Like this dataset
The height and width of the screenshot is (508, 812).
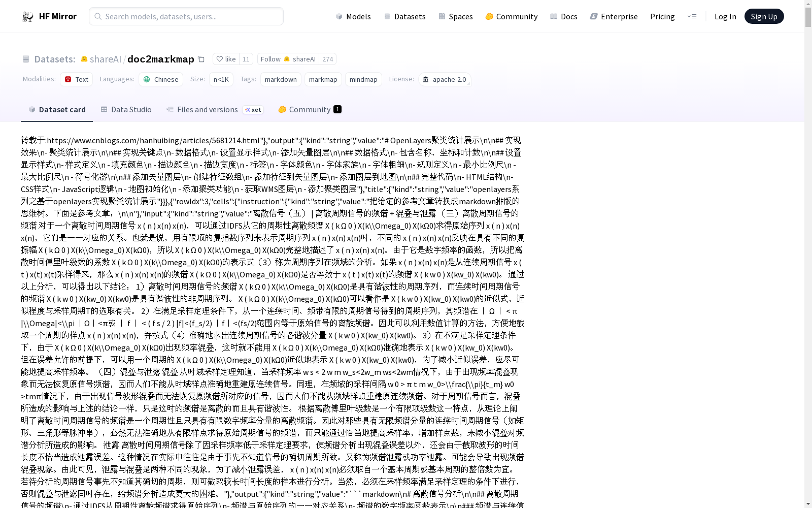tap(226, 59)
